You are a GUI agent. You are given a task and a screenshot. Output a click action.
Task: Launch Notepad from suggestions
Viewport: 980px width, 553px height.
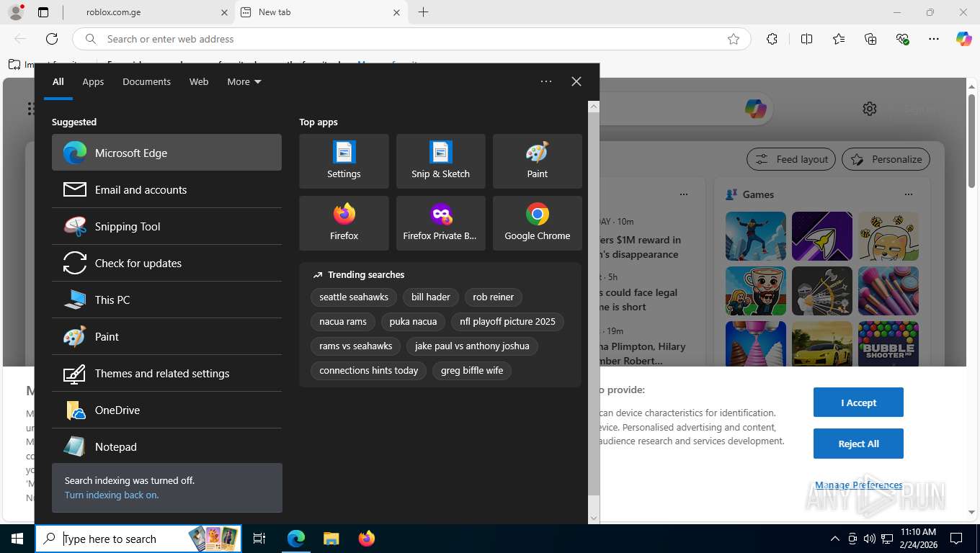166,446
